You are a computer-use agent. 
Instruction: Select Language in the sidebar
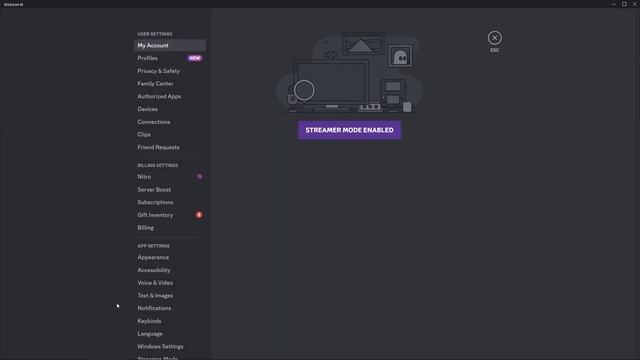[170, 333]
